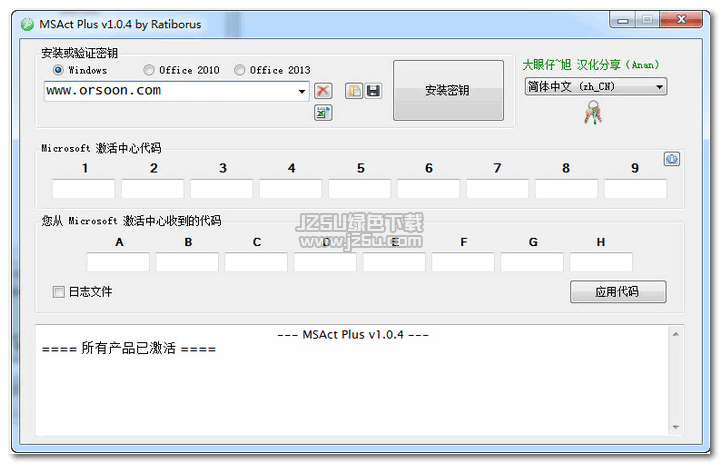Click activation center code field 8
The width and height of the screenshot is (721, 465).
[x=566, y=189]
